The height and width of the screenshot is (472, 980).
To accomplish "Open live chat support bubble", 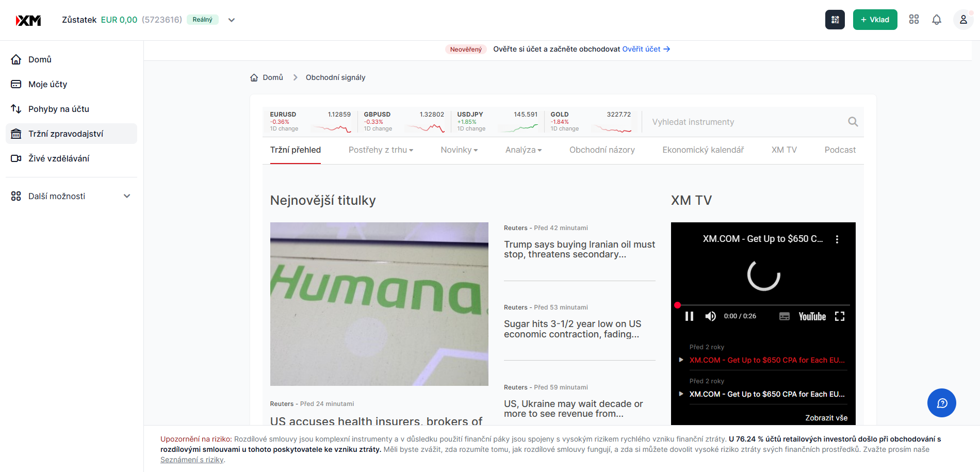I will (942, 403).
